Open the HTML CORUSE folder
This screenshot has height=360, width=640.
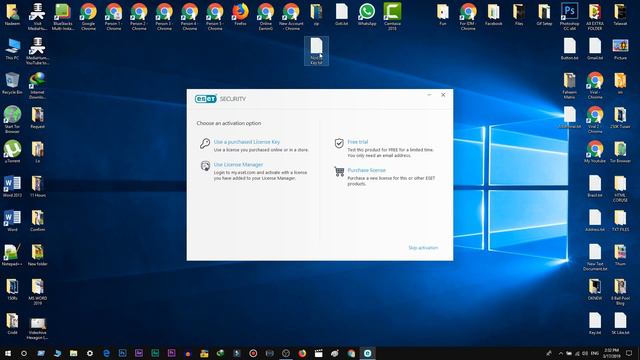pos(620,189)
